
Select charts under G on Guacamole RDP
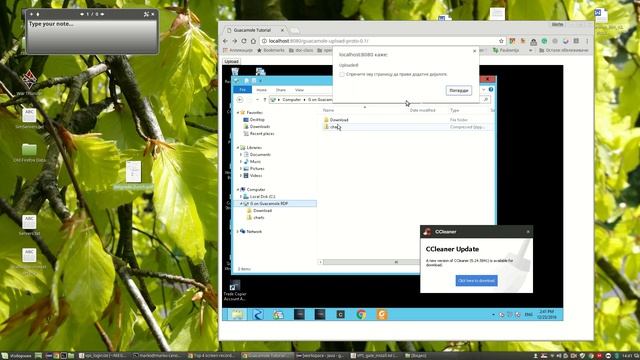(x=256, y=218)
